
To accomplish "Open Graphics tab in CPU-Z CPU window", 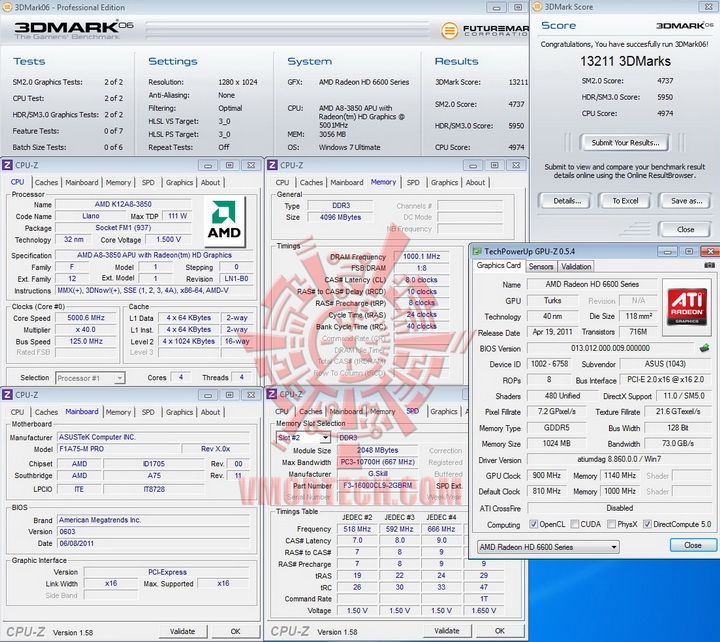I will pos(180,182).
